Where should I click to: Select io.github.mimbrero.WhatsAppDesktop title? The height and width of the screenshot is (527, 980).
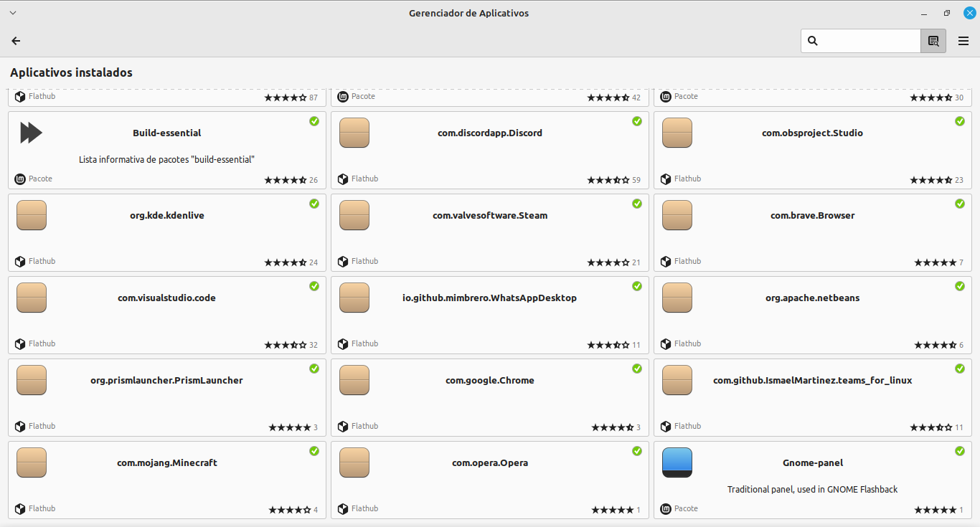point(490,298)
